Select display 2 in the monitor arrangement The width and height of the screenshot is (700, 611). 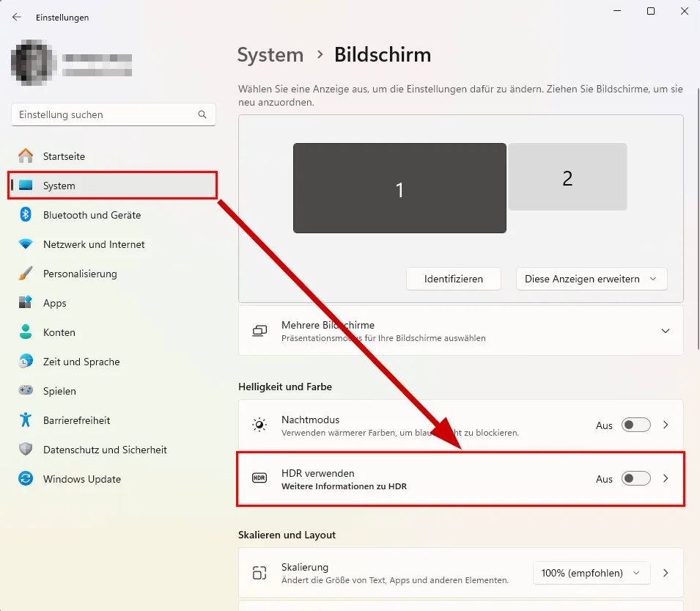pyautogui.click(x=567, y=177)
